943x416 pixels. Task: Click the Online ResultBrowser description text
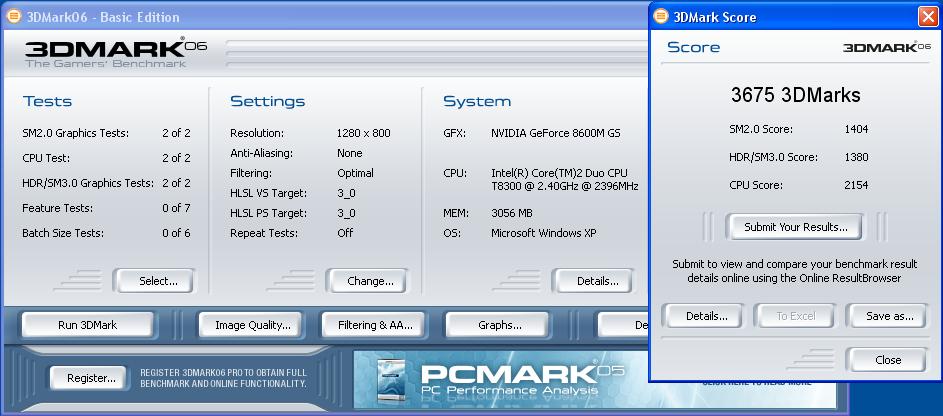(x=794, y=271)
